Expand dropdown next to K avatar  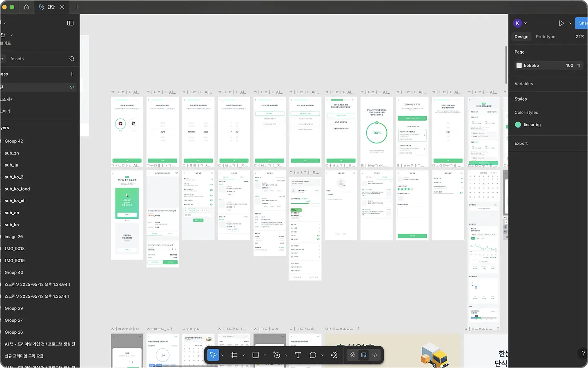click(x=526, y=23)
